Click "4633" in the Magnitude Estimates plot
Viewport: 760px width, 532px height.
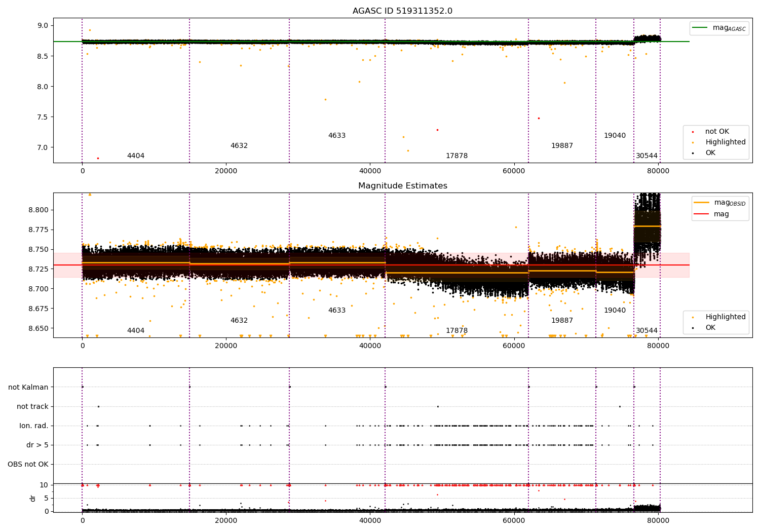337,311
